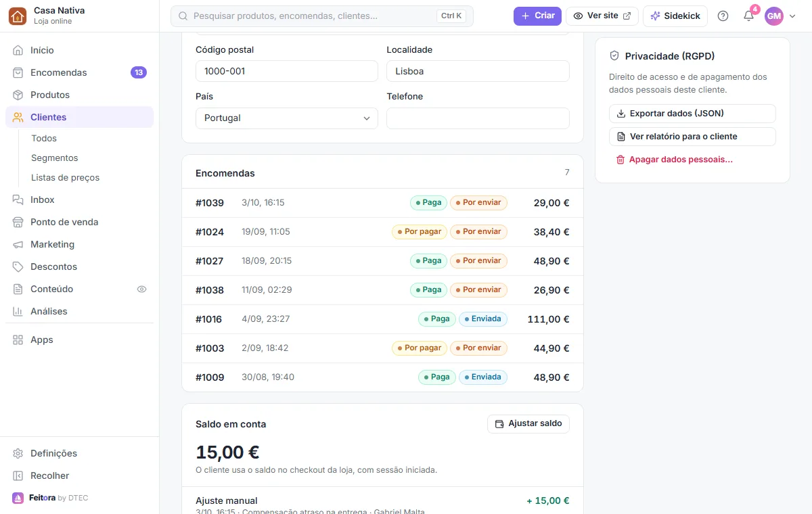Screen dimensions: 812x514
Task: Open Sidekick assistant sparkle button
Action: pyautogui.click(x=675, y=16)
